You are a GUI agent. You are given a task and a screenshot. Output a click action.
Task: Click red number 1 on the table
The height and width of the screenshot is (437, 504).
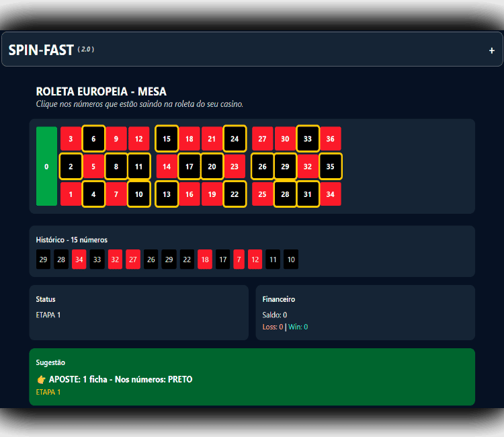(71, 194)
